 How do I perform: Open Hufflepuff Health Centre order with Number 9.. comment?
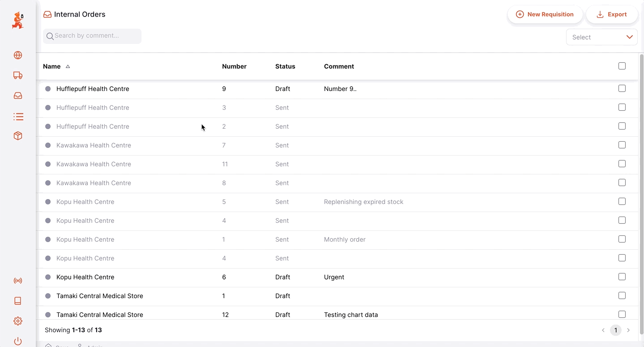click(x=338, y=89)
